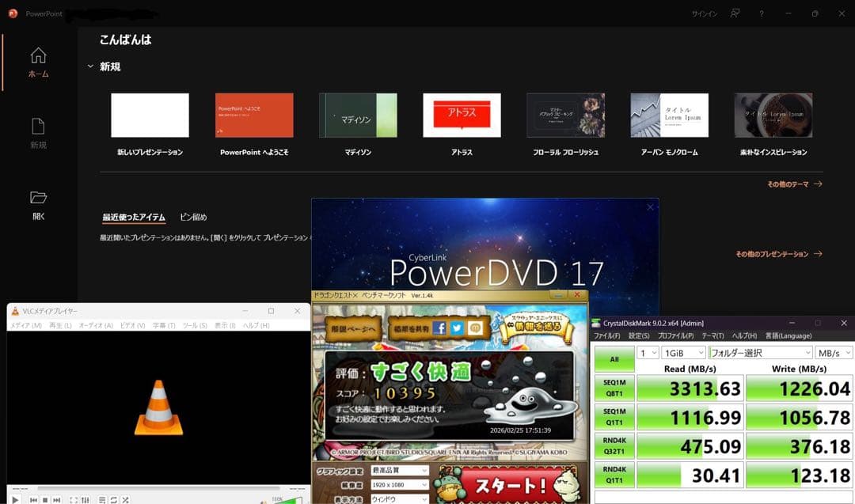
Task: Open CrystalDiskMark テーマ(T) menu
Action: 712,335
